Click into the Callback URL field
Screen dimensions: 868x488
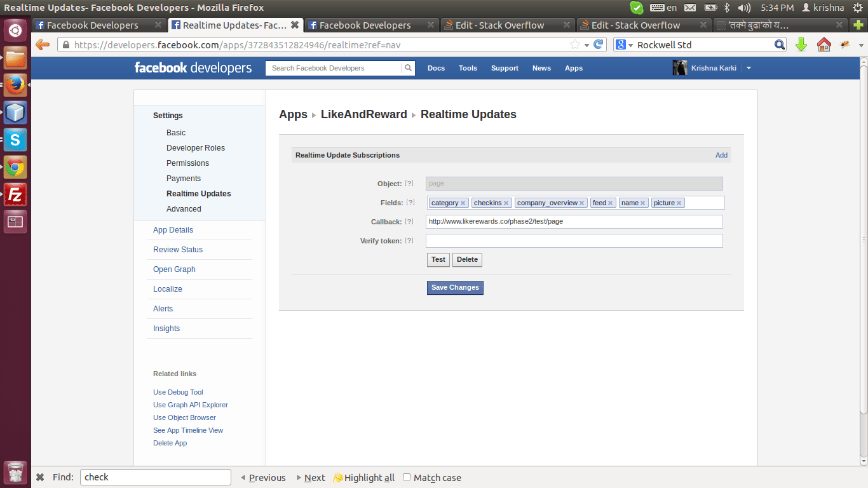(x=574, y=222)
